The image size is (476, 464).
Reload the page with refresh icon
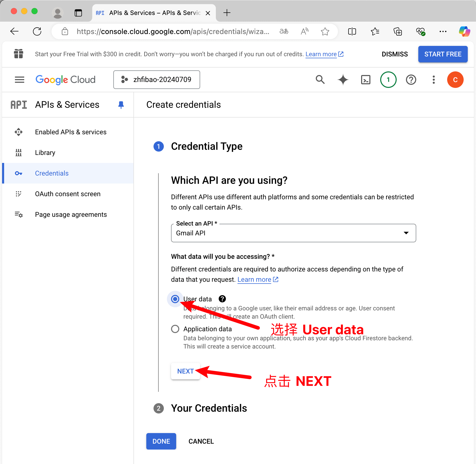pos(37,31)
